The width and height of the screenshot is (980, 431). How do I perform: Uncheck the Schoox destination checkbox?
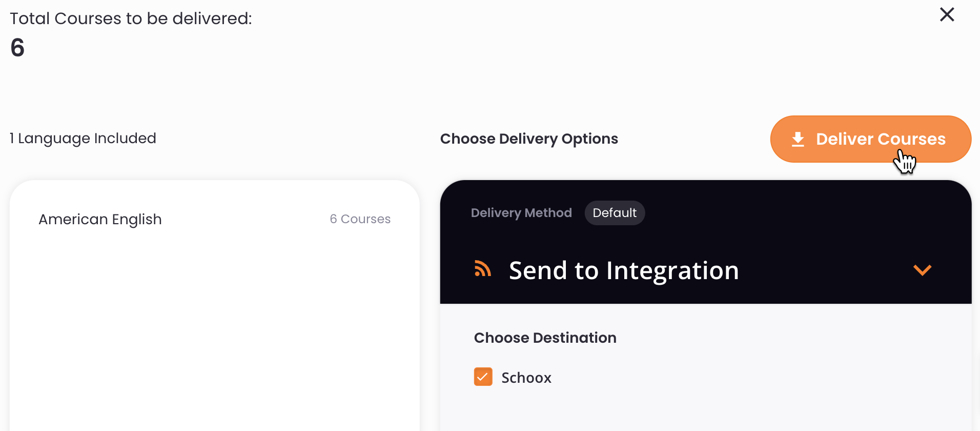(x=483, y=377)
